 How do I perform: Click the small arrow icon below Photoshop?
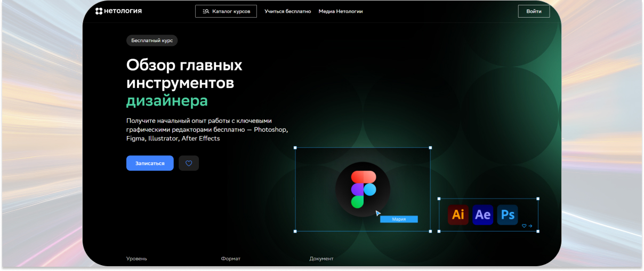click(530, 226)
